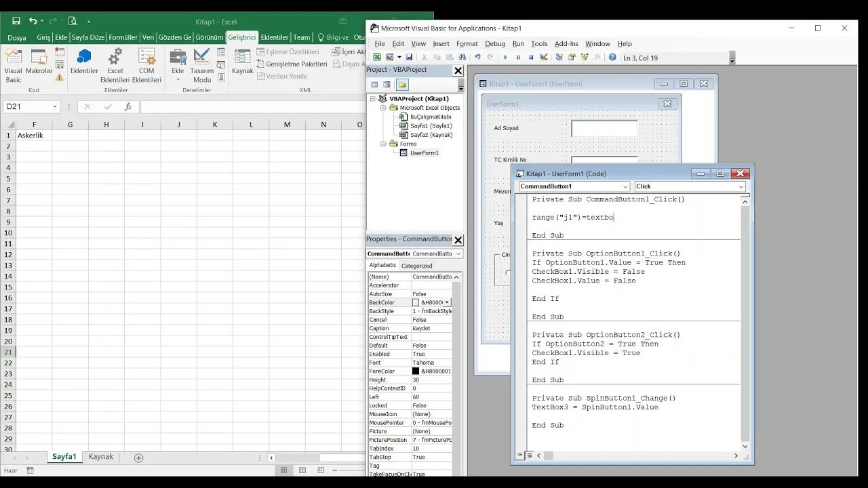
Task: Click the code window vertical scrollbar down arrow
Action: (745, 446)
